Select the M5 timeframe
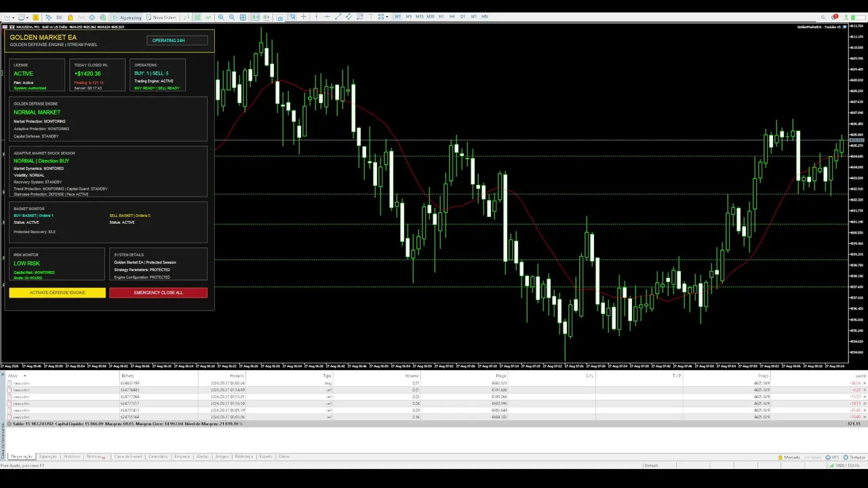 point(409,16)
